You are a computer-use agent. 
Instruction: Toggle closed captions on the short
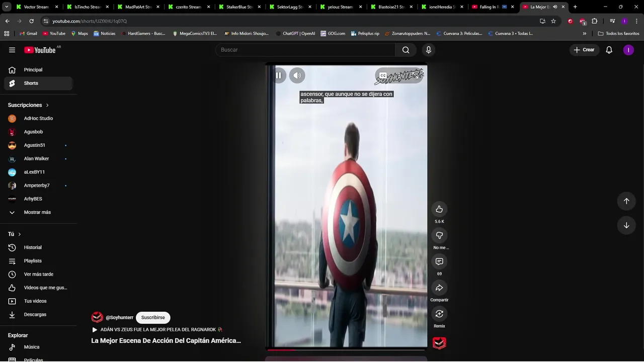(383, 75)
